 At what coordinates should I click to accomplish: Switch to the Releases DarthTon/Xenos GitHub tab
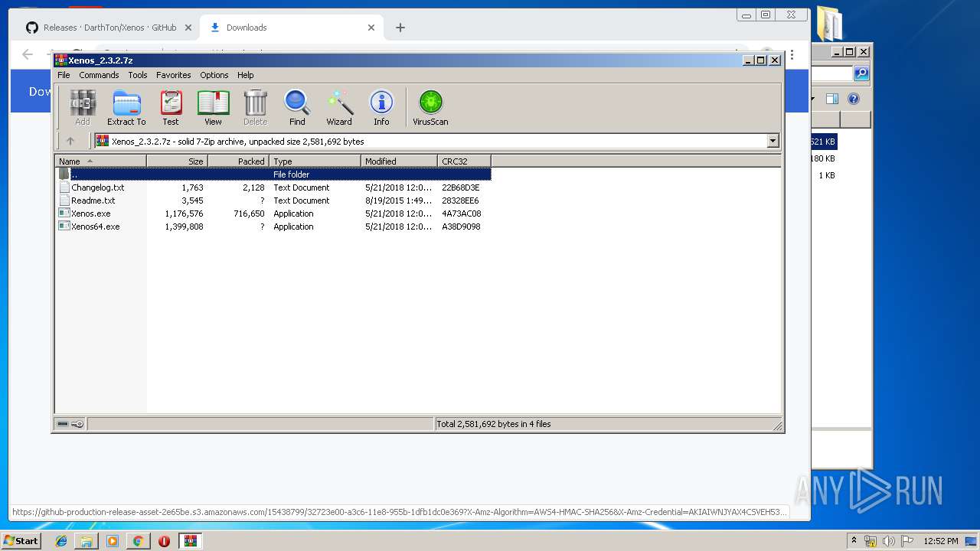[x=109, y=28]
